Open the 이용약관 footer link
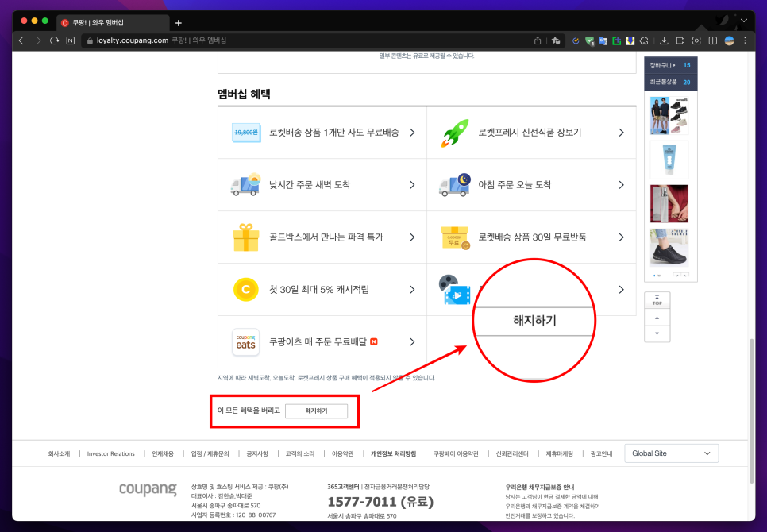 pyautogui.click(x=342, y=453)
